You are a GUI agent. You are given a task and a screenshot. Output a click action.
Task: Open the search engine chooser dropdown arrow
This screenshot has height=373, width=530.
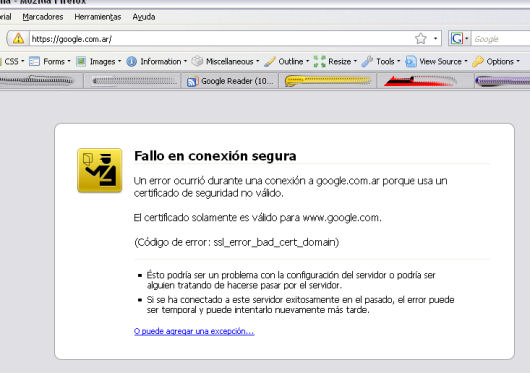(x=466, y=39)
